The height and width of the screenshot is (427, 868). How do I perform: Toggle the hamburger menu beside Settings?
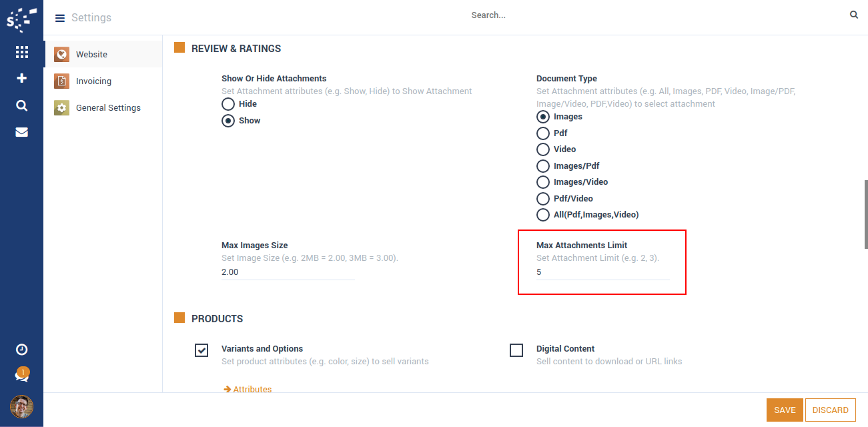point(60,18)
